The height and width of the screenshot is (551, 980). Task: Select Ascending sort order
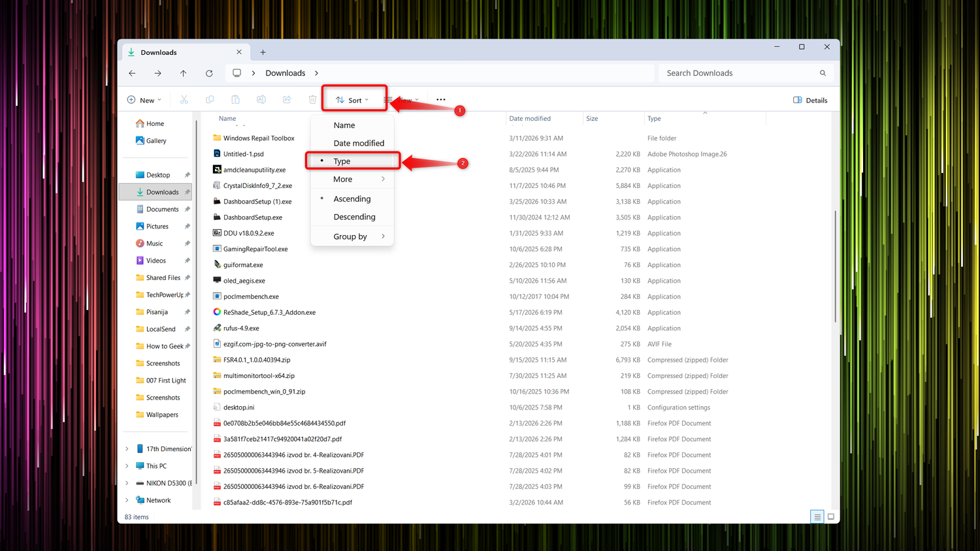[x=352, y=199]
